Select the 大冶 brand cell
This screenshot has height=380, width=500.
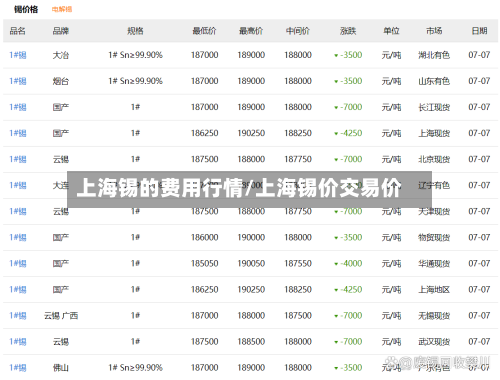pyautogui.click(x=61, y=55)
